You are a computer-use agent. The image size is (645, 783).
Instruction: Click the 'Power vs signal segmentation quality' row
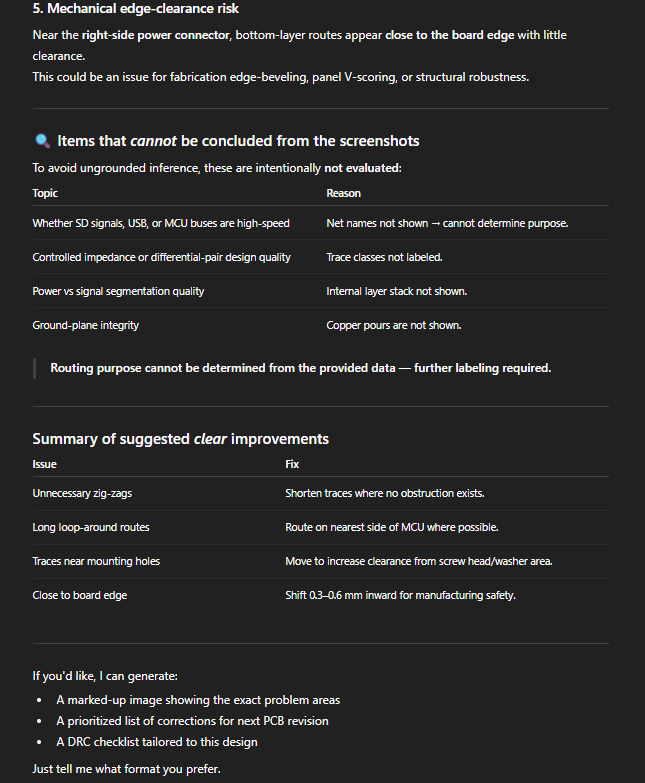click(118, 291)
